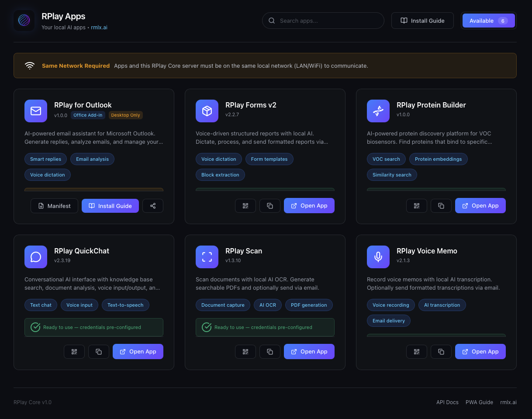532x419 pixels.
Task: Click share icon on RPlay for Outlook
Action: click(x=153, y=206)
